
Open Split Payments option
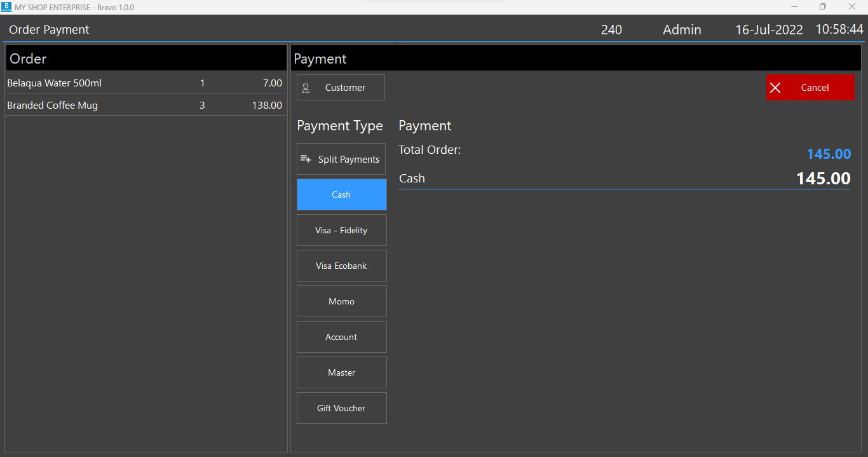[341, 159]
